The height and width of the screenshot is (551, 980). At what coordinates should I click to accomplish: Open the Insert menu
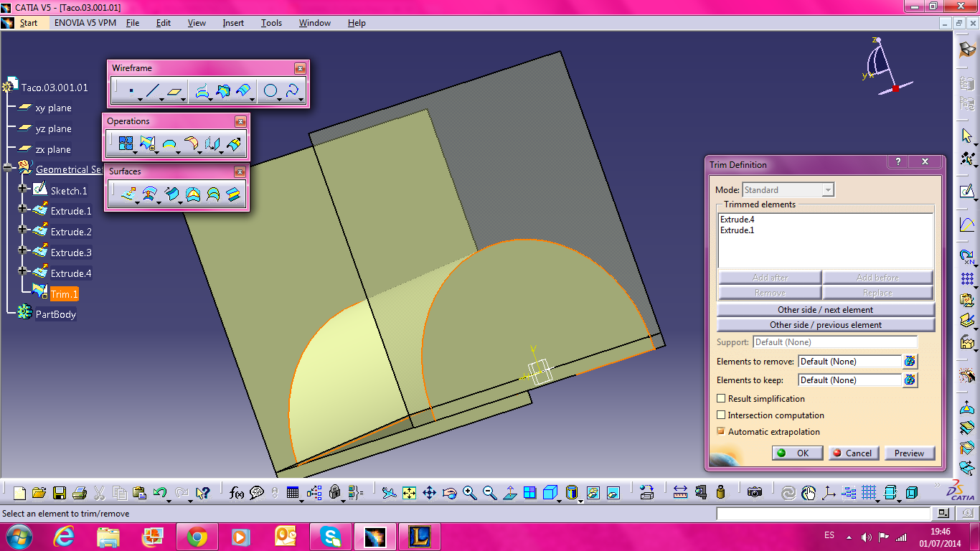click(232, 22)
